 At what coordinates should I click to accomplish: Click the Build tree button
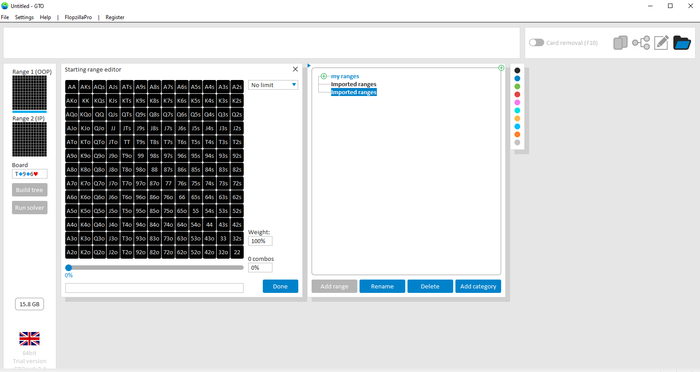(x=29, y=190)
